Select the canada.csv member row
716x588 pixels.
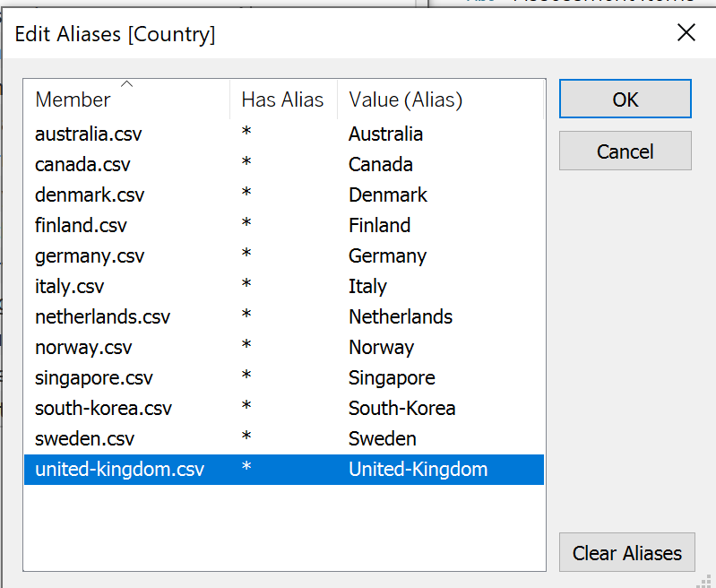(82, 165)
